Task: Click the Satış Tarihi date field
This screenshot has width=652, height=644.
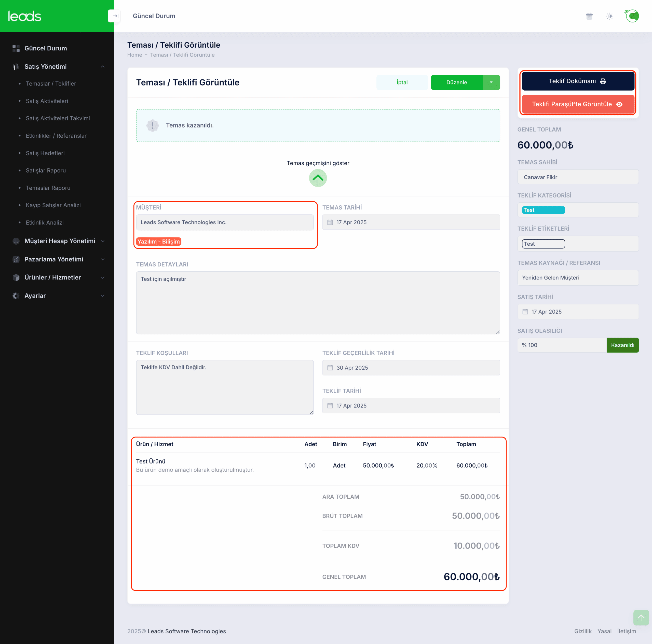Action: pyautogui.click(x=578, y=312)
